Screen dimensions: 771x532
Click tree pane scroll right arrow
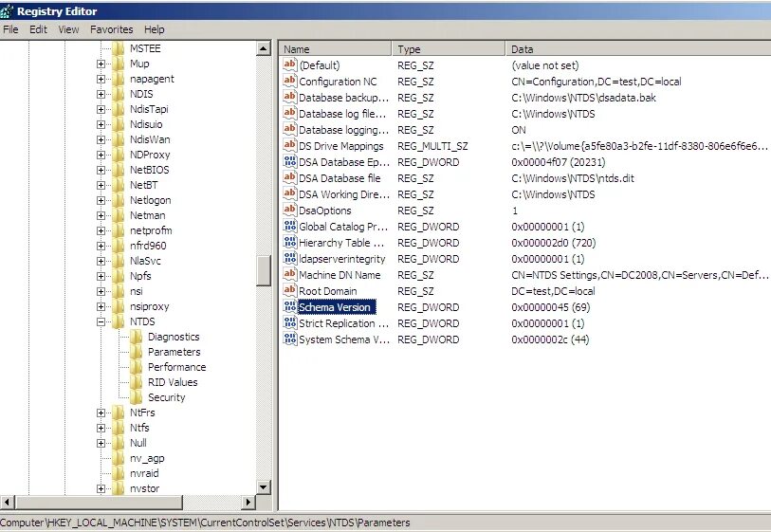pos(248,503)
